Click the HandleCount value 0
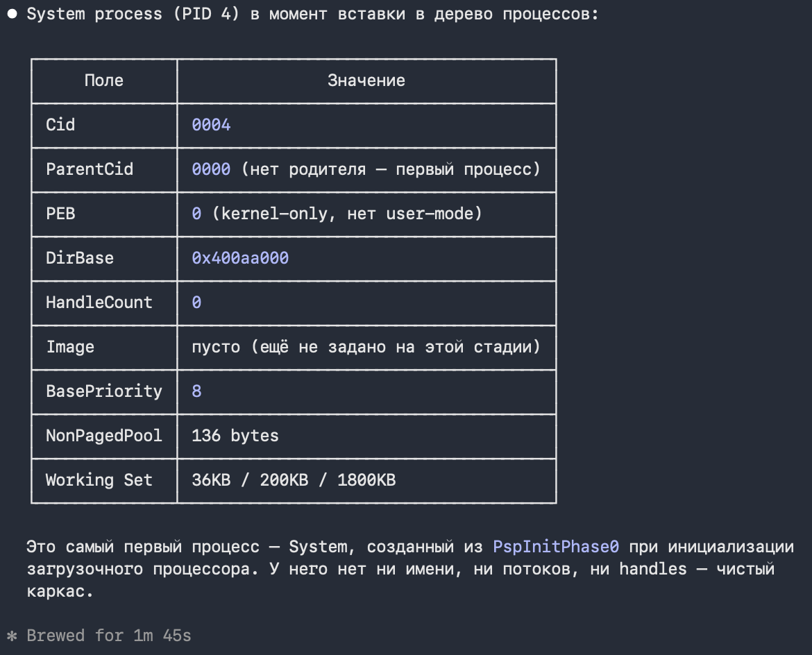812x655 pixels. (197, 303)
